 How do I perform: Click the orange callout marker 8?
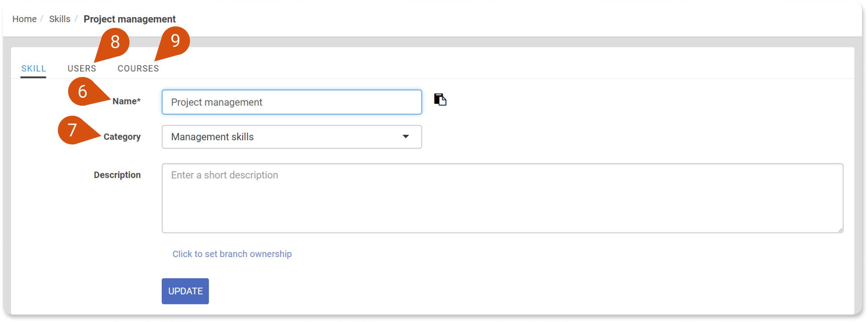[115, 42]
